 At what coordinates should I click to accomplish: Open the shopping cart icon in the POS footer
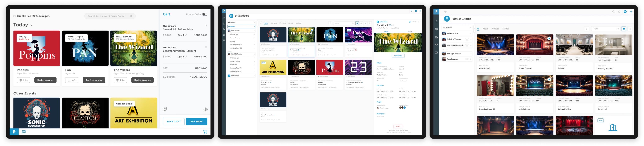(x=205, y=132)
